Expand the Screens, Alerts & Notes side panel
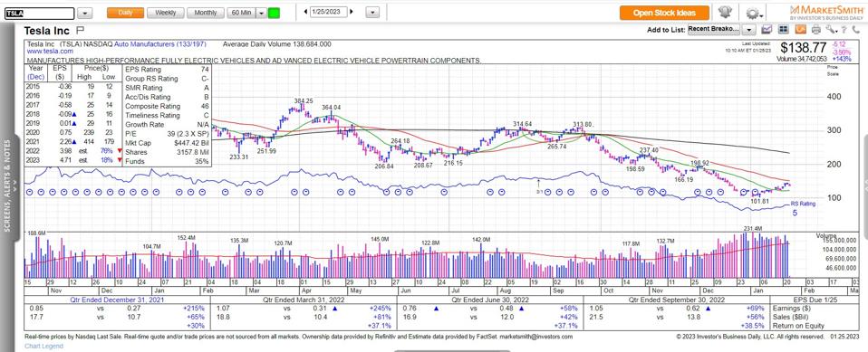The image size is (868, 352). coord(9,186)
